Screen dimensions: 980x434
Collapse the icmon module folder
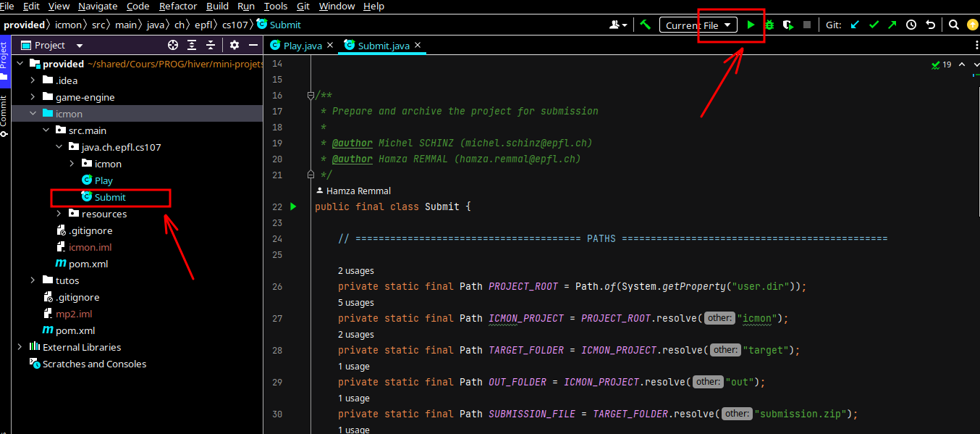pos(33,114)
